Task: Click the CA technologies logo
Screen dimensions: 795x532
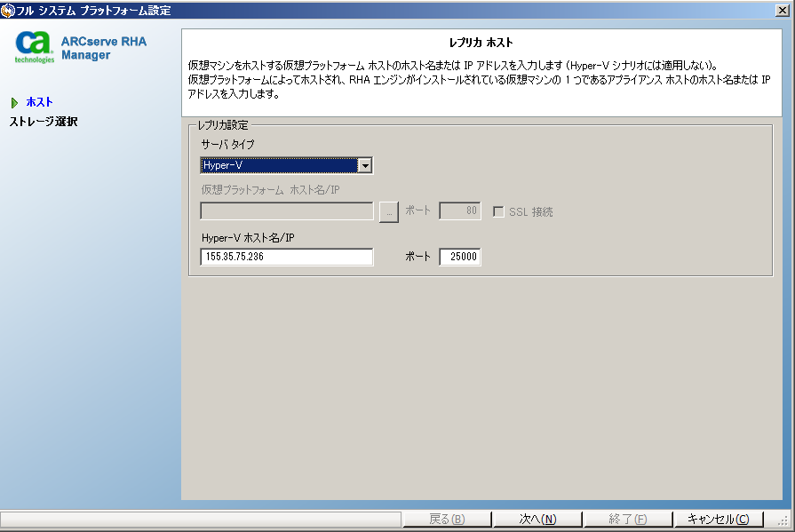Action: click(x=34, y=47)
